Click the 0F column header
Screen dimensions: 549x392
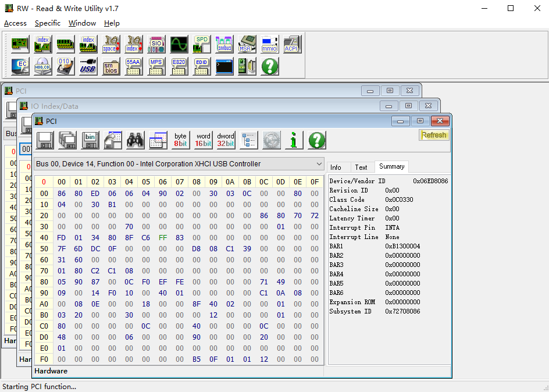(315, 182)
